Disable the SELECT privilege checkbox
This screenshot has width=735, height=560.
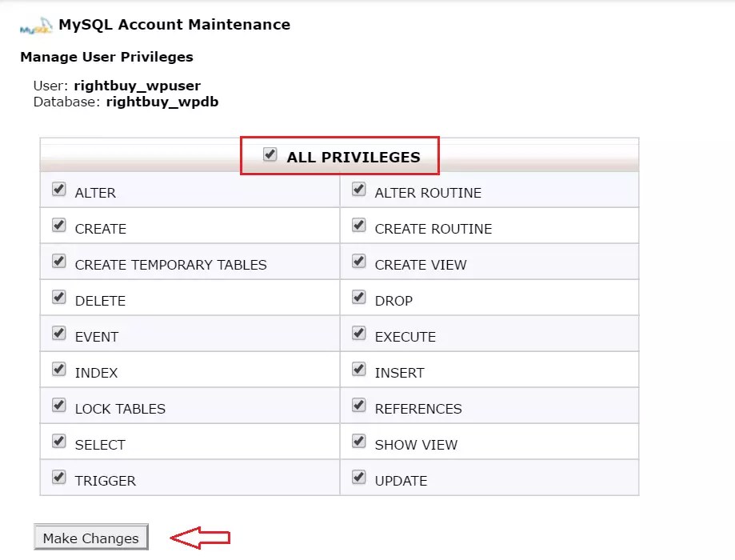point(58,442)
